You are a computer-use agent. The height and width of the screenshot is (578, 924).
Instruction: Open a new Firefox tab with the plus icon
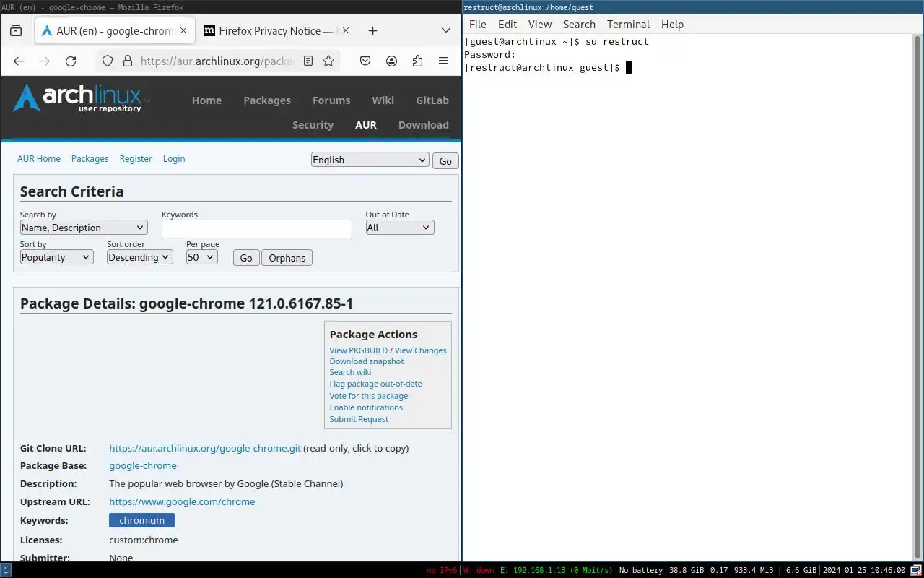pos(372,31)
